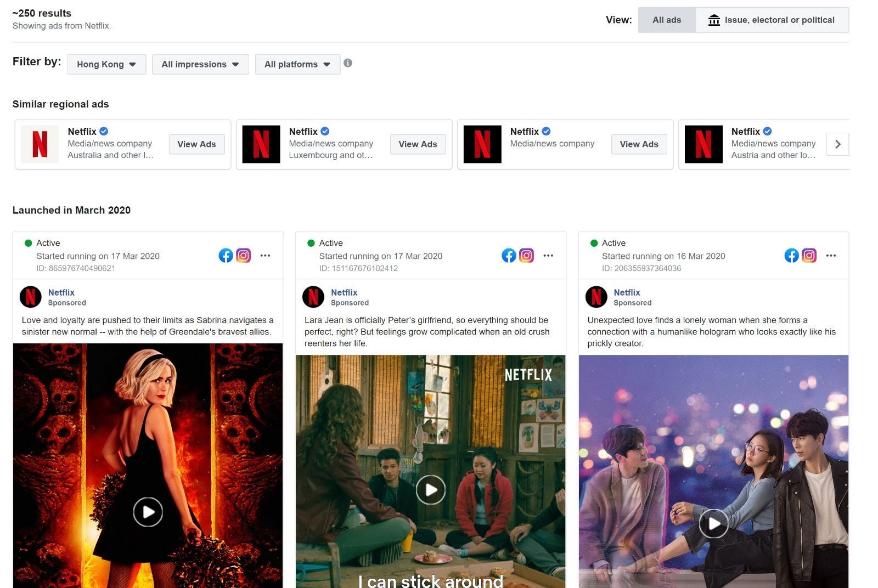878x588 pixels.
Task: Click Instagram icon on hologram ad
Action: [809, 256]
